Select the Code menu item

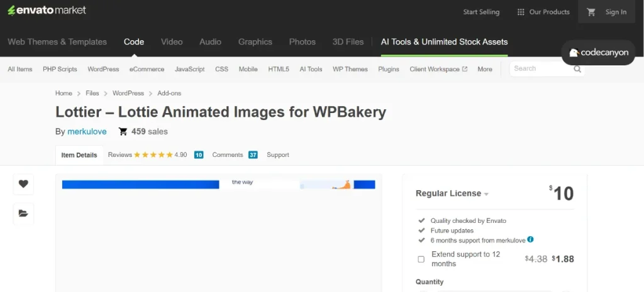[134, 42]
